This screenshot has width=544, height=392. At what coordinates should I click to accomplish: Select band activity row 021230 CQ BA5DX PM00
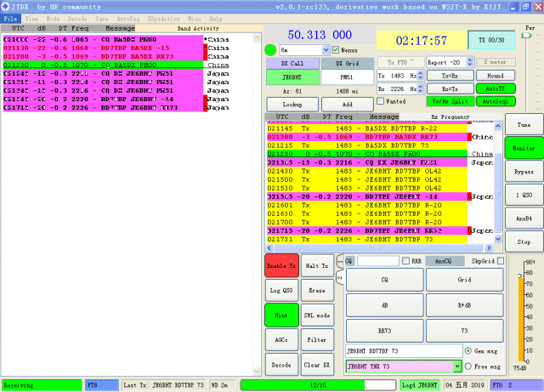103,65
